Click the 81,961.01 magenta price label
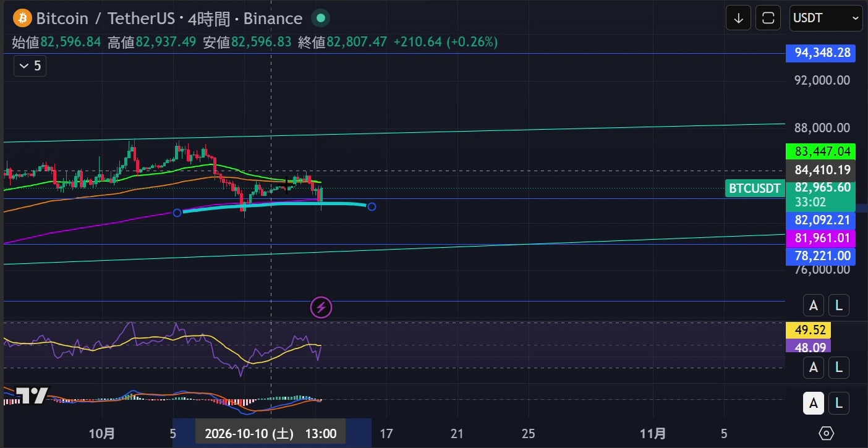Image resolution: width=868 pixels, height=448 pixels. tap(820, 238)
